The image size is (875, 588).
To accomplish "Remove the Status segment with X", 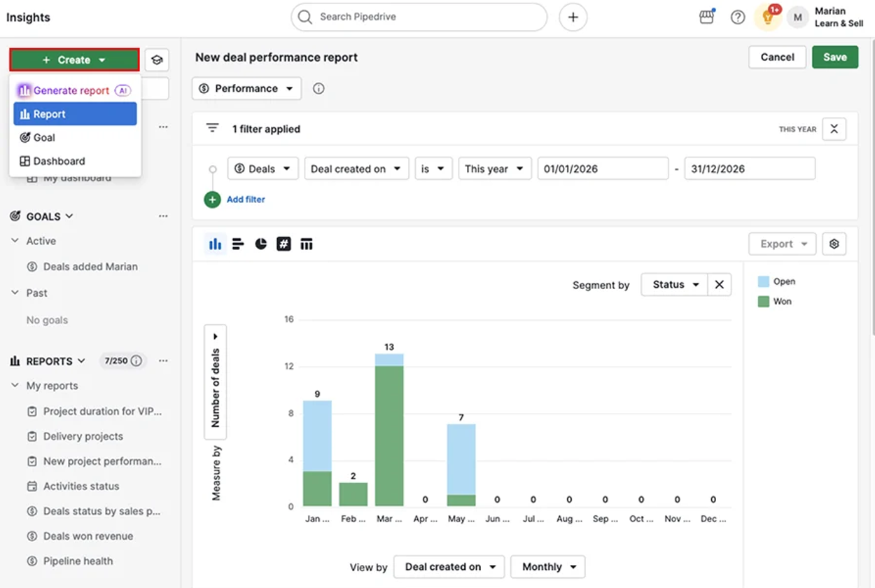I will coord(719,285).
